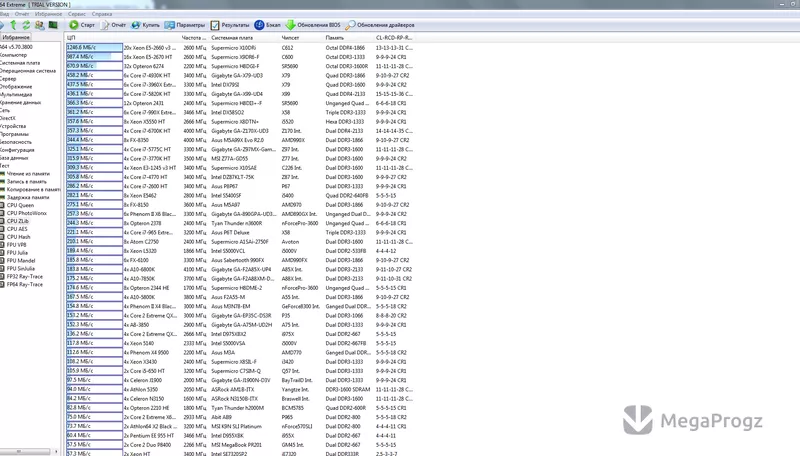This screenshot has width=800, height=456.
Task: Select Запись в память test
Action: (27, 182)
